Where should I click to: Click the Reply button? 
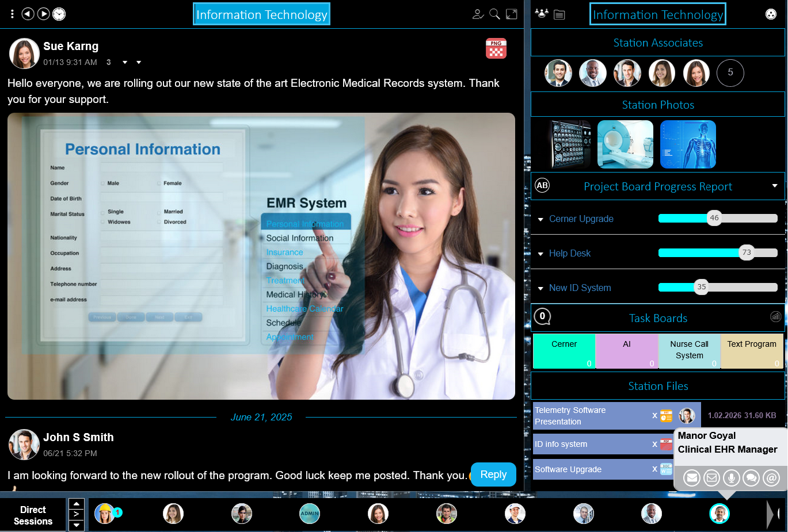coord(493,474)
